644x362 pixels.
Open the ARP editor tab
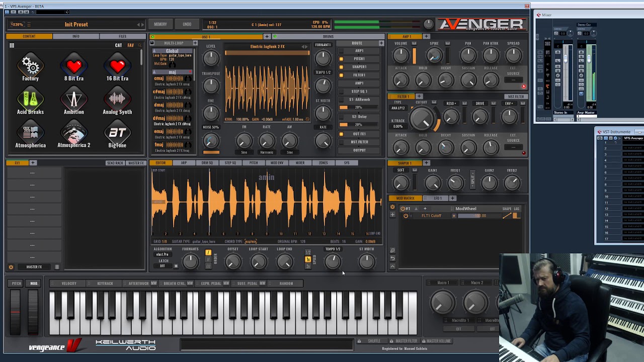tap(184, 163)
